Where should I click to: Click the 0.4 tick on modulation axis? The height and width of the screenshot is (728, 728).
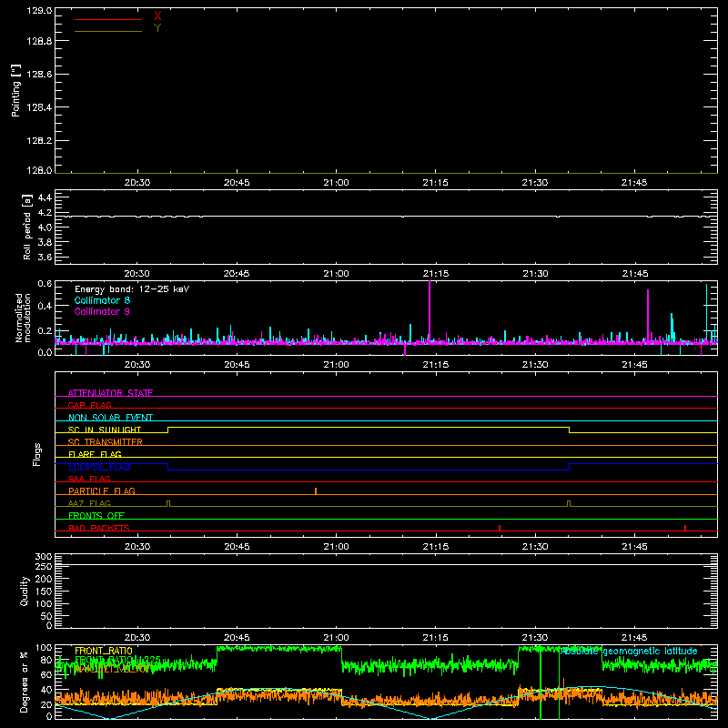click(x=45, y=306)
